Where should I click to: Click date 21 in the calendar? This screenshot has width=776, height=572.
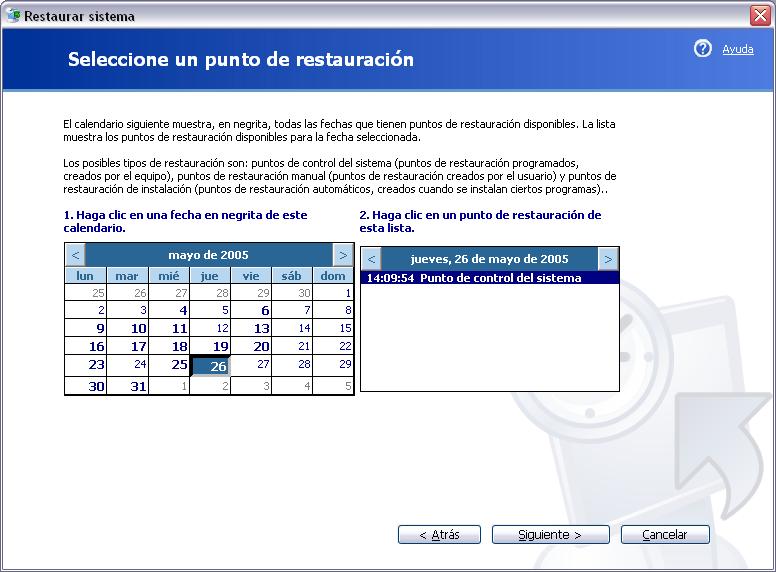coord(292,346)
